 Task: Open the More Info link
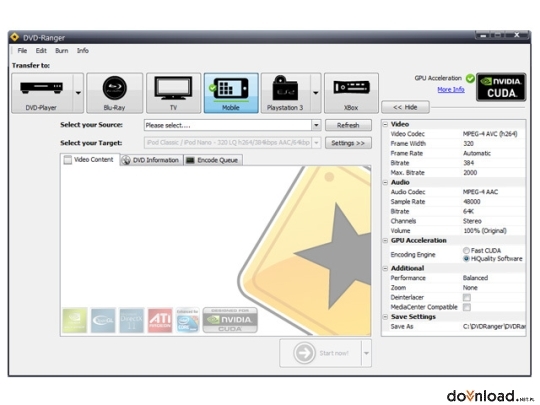[451, 90]
